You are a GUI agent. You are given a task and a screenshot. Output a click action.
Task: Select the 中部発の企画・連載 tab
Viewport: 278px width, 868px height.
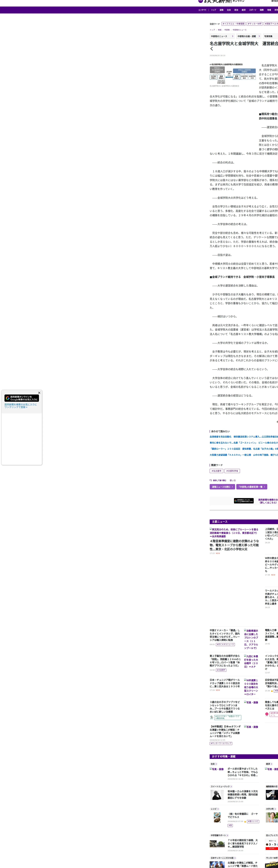tap(249, 36)
